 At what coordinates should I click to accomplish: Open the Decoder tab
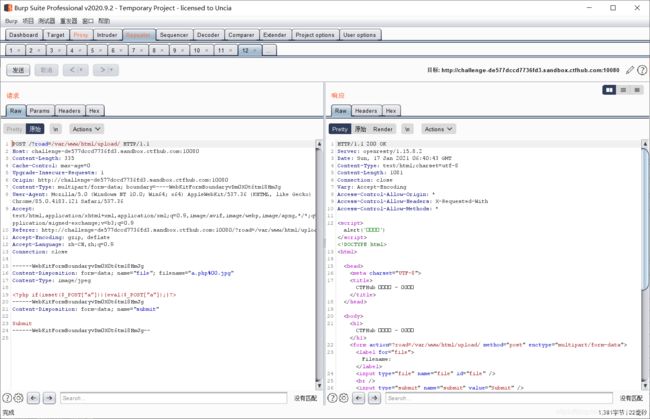coord(208,35)
